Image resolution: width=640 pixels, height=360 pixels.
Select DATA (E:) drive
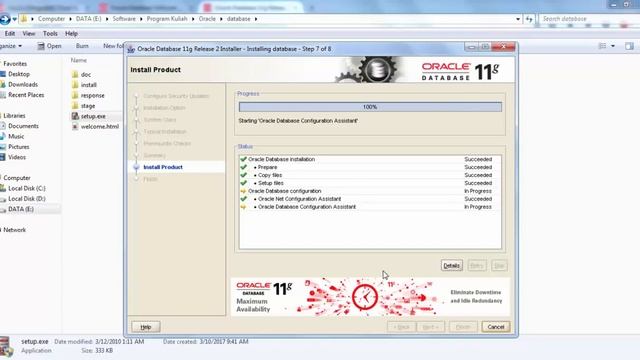(x=20, y=209)
